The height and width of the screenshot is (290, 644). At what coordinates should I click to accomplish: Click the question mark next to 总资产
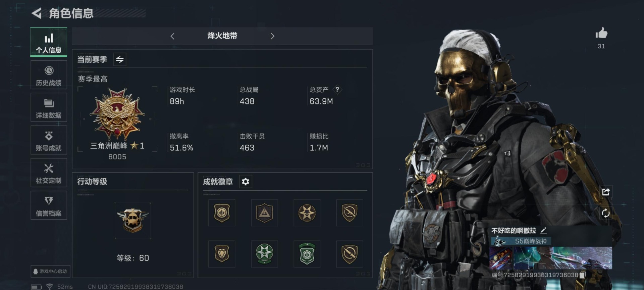[x=337, y=90]
